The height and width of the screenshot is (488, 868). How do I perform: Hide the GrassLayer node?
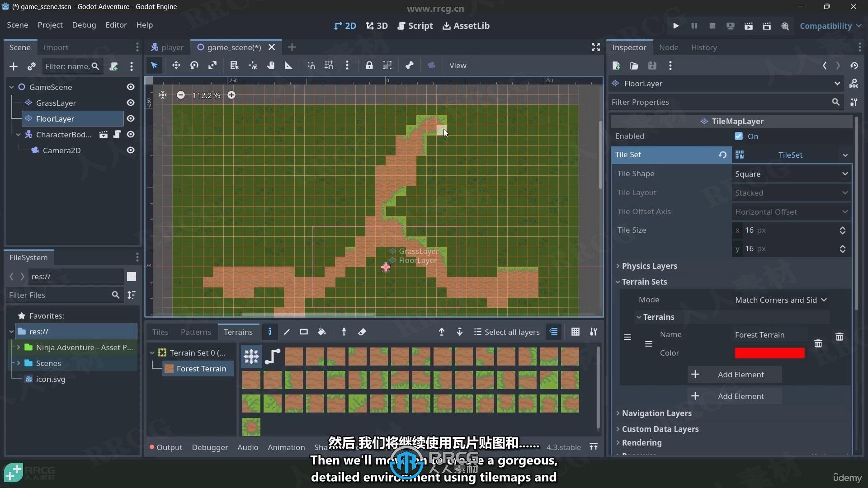[x=131, y=103]
